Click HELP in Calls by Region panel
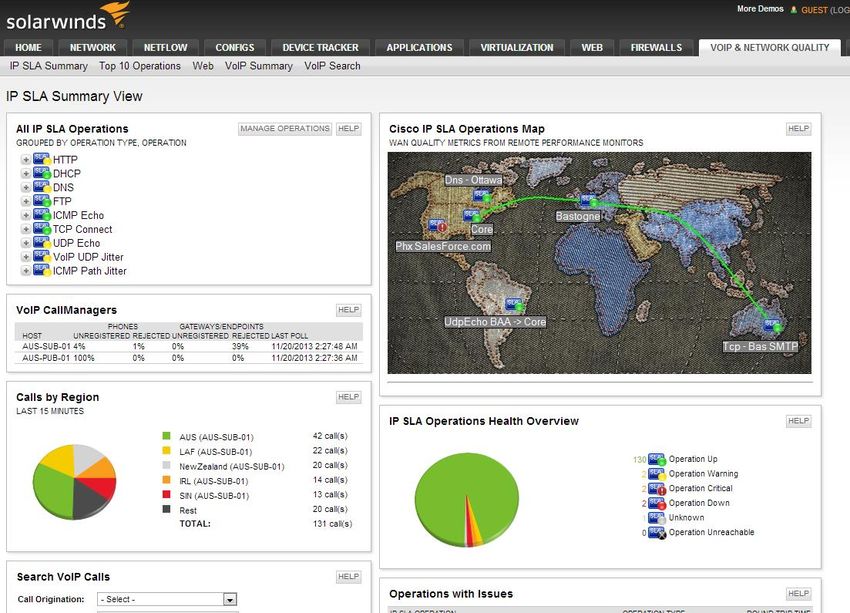The width and height of the screenshot is (850, 613). [349, 397]
